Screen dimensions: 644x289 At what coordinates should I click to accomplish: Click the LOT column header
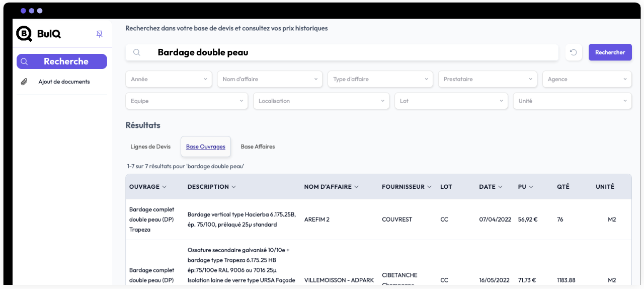(x=446, y=187)
